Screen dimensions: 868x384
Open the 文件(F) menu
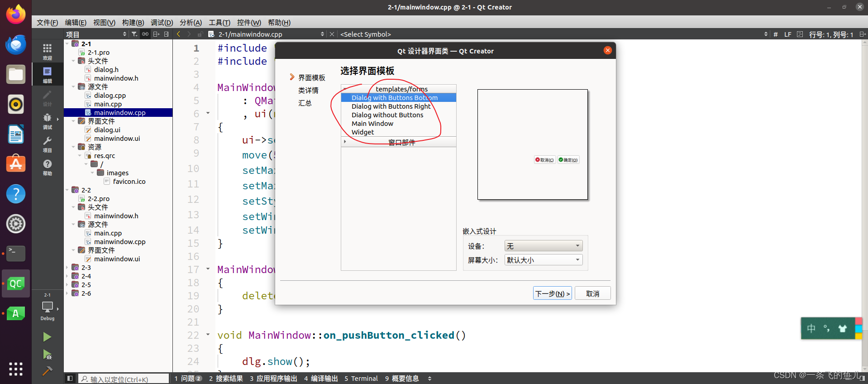[x=47, y=23]
